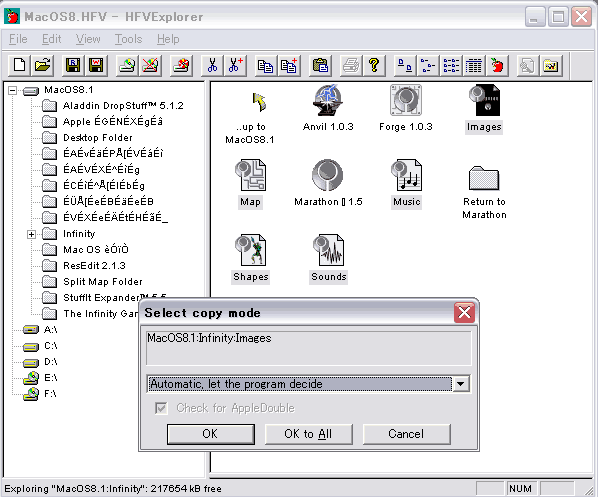The width and height of the screenshot is (598, 497).
Task: Click the MacOS8.1:Infinity:Images path field
Action: (309, 348)
